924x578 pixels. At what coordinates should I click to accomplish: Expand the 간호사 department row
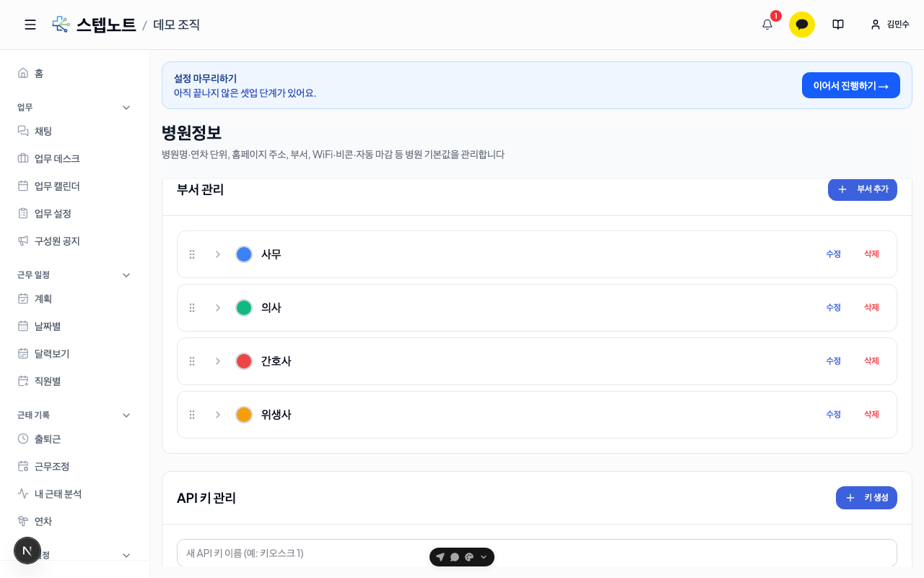pos(218,361)
